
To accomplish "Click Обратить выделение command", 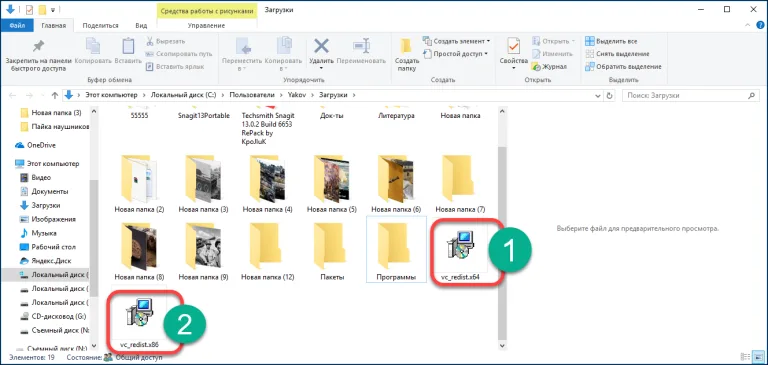I will [x=623, y=67].
